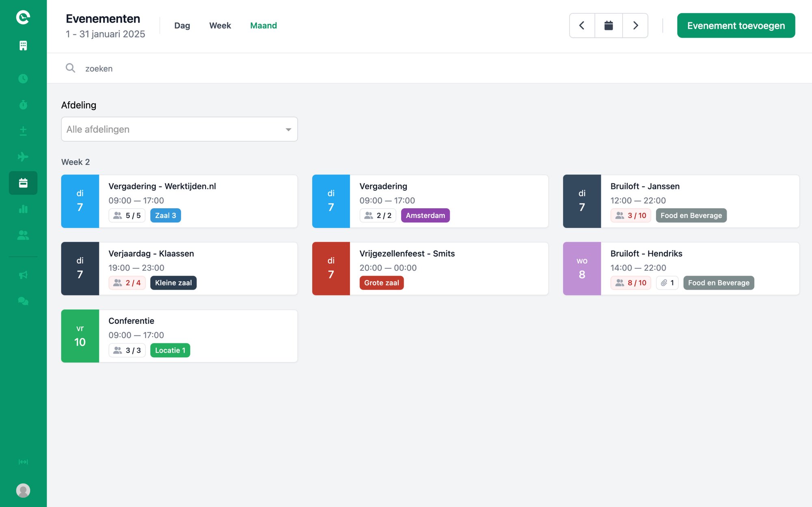812x507 pixels.
Task: Click the Evenement toevoegen button
Action: point(736,26)
